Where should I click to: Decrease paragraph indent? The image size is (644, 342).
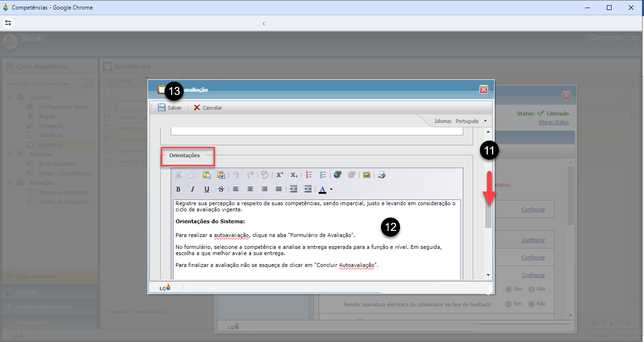click(308, 189)
